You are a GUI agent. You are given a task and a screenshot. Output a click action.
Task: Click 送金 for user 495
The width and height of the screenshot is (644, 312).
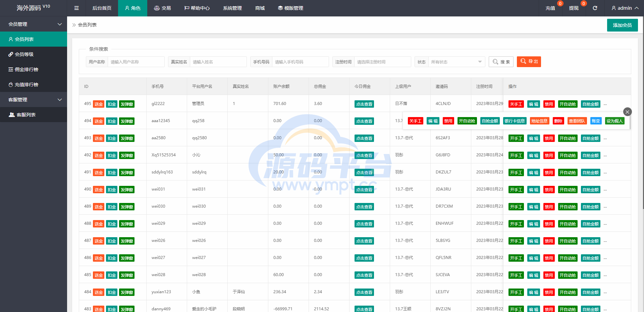click(x=99, y=104)
